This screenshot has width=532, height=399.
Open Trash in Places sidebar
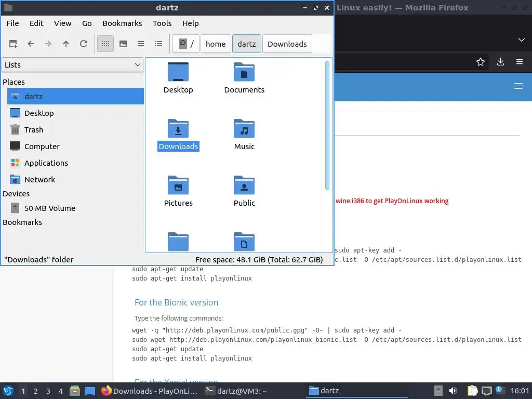(x=75, y=129)
